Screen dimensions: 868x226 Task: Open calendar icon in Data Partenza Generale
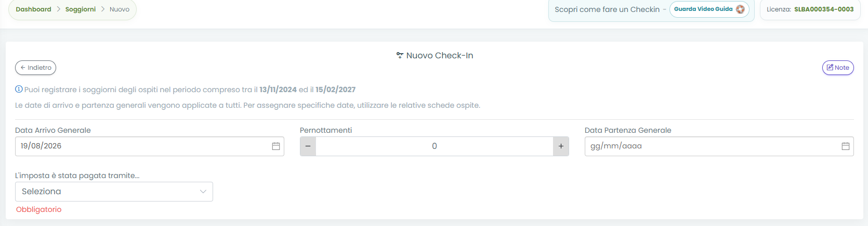pyautogui.click(x=846, y=146)
